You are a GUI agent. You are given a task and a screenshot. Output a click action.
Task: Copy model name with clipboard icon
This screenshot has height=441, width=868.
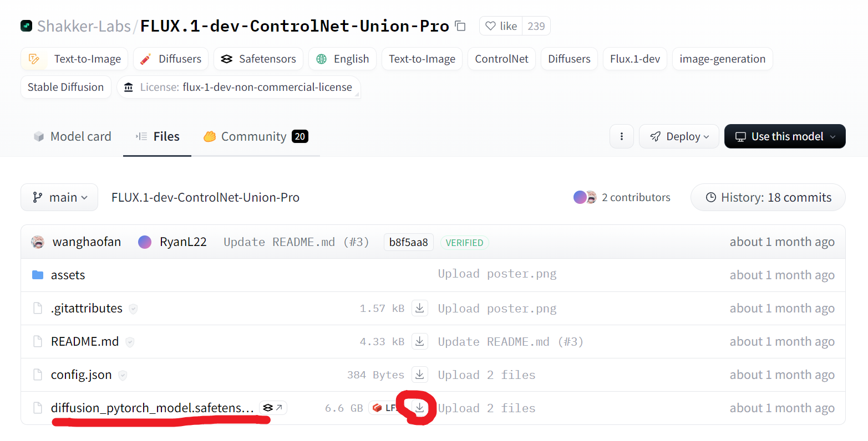click(x=460, y=26)
